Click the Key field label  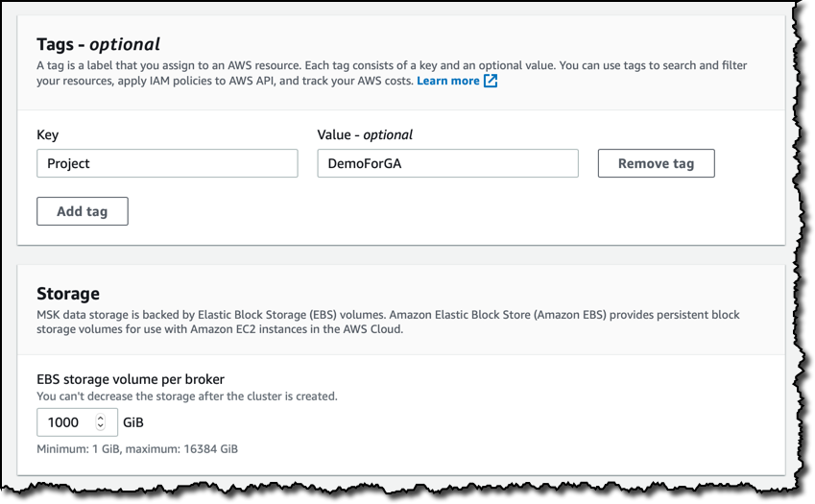[x=47, y=134]
